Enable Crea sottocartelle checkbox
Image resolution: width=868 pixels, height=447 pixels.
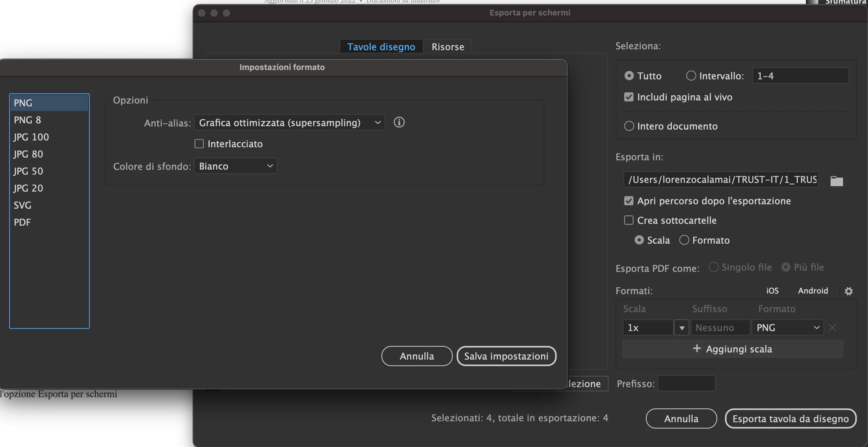629,220
